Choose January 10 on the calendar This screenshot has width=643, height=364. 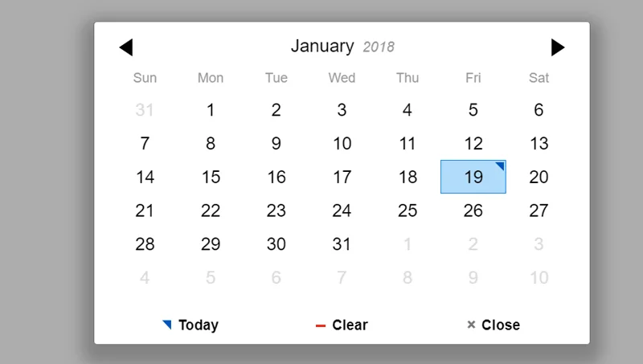[342, 144]
